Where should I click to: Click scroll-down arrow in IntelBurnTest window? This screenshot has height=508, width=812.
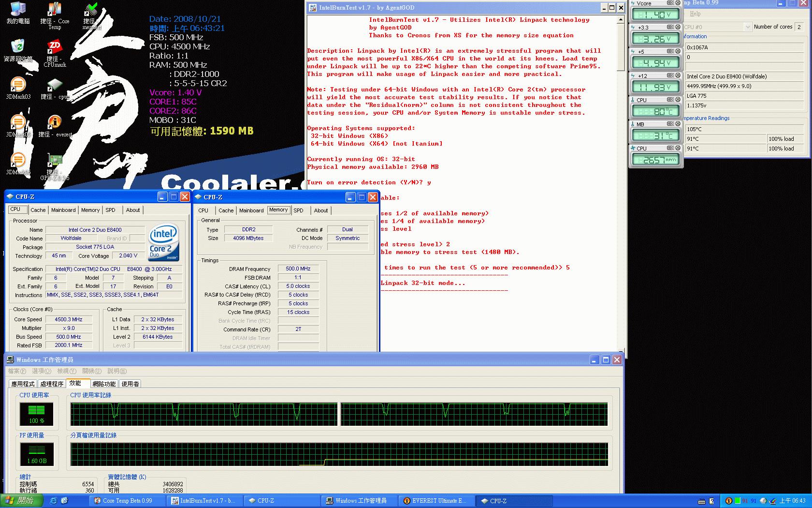coord(621,351)
